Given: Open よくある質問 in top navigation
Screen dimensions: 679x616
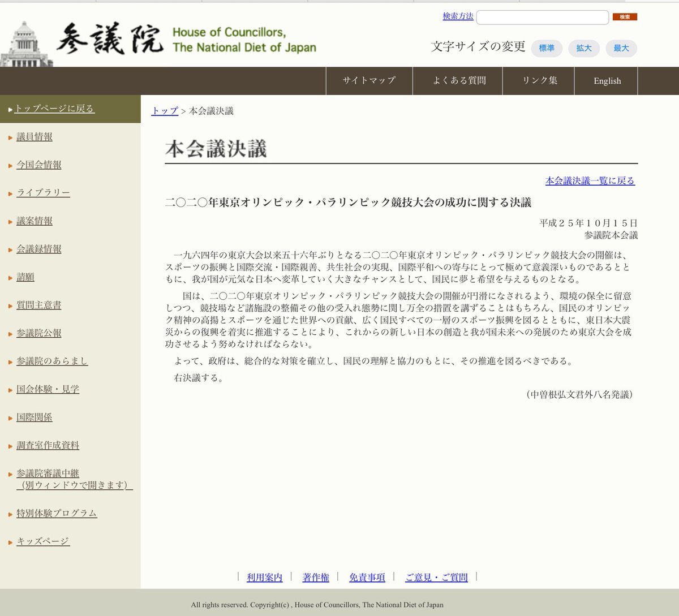Looking at the screenshot, I should click(459, 81).
